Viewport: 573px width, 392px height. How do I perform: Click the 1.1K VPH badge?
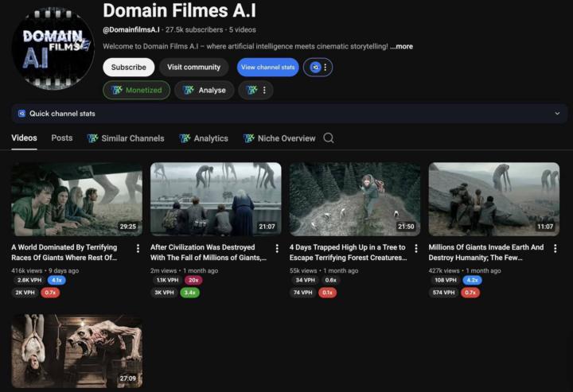(x=167, y=281)
